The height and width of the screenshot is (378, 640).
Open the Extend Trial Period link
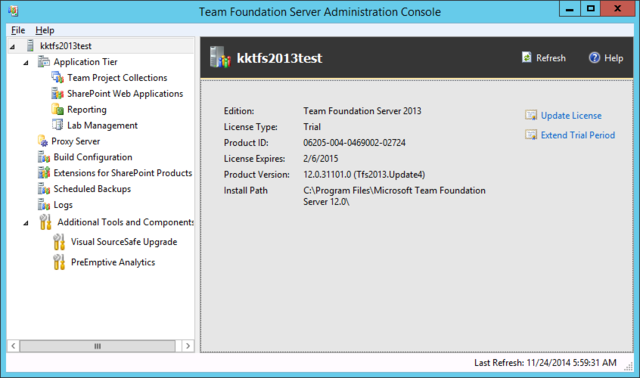click(578, 135)
